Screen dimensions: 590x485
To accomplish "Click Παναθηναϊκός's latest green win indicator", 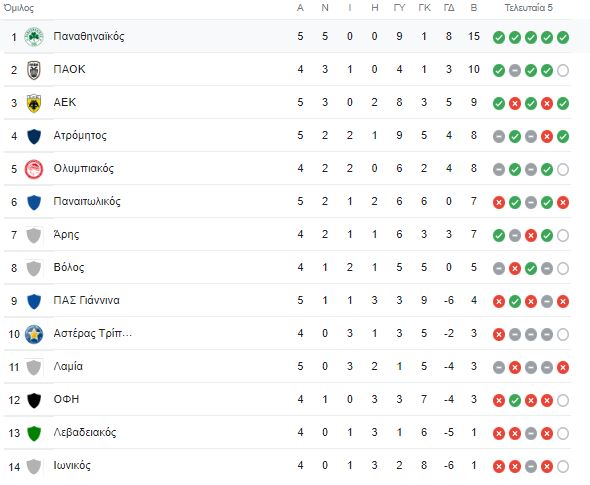I will [x=563, y=37].
